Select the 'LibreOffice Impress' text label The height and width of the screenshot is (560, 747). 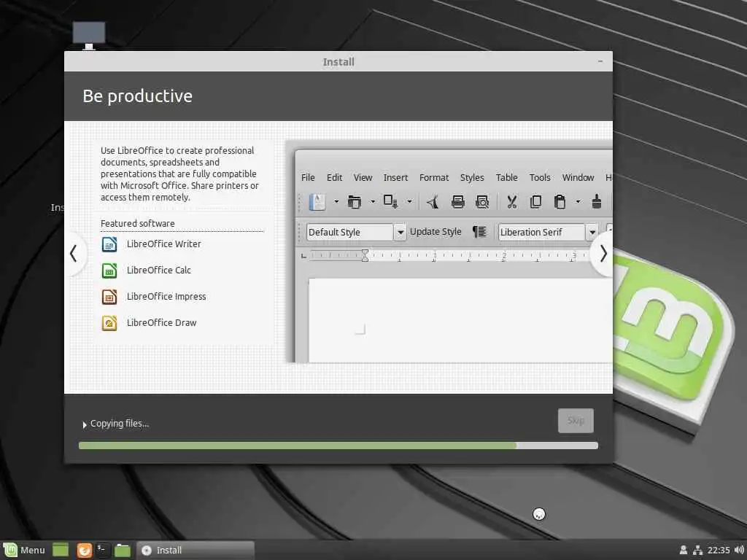click(x=166, y=296)
